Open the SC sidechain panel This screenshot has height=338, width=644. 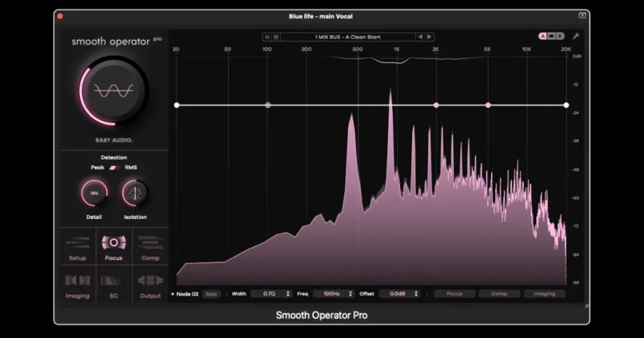tap(114, 286)
